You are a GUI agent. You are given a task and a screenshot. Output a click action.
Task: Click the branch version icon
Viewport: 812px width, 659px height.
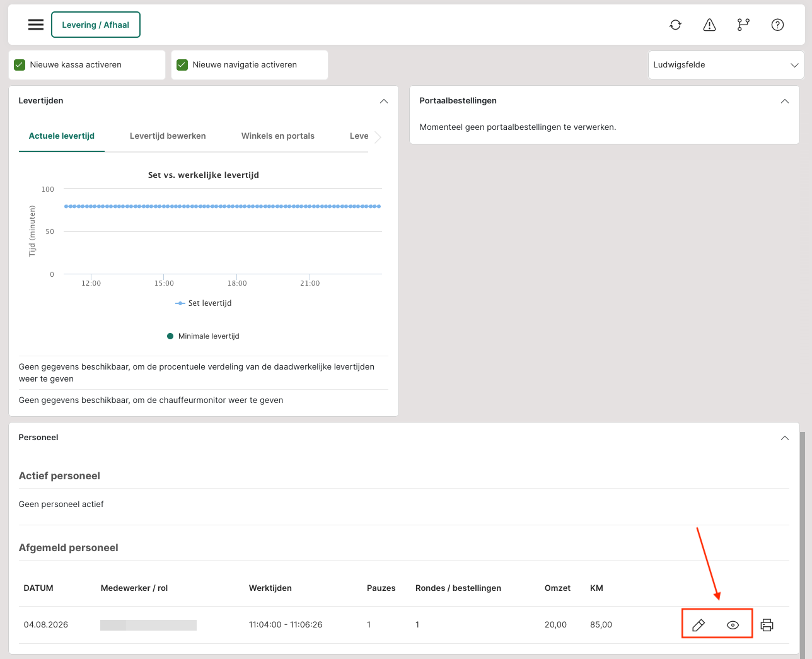743,25
